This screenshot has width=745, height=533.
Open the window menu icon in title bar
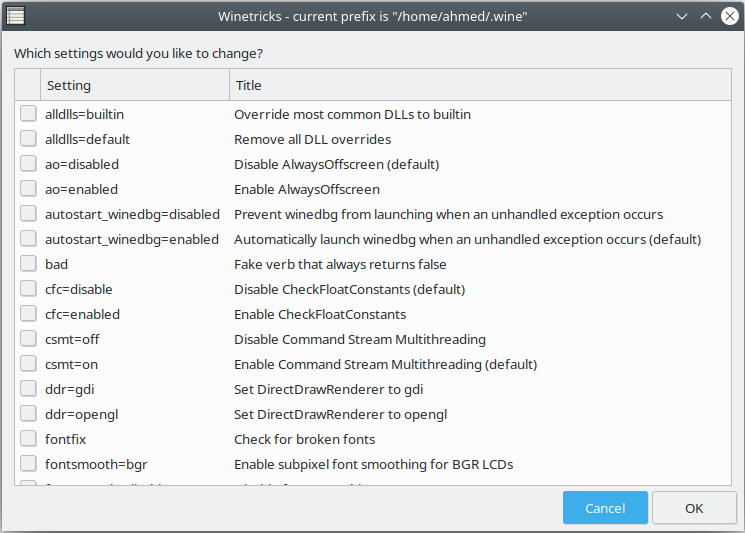(x=15, y=16)
